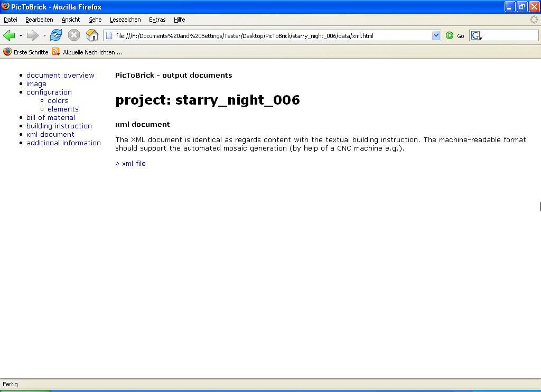The image size is (541, 392).
Task: Go back with the green Back arrow
Action: 9,35
